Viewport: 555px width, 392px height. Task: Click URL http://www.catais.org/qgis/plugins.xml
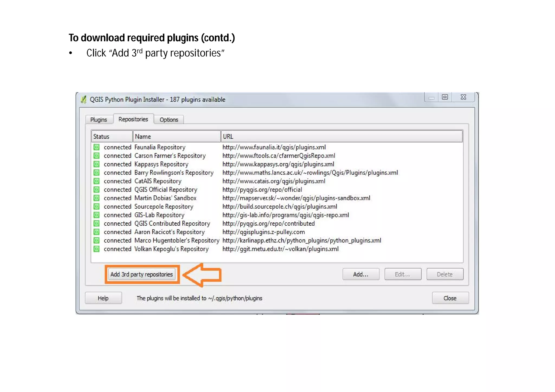coord(274,181)
